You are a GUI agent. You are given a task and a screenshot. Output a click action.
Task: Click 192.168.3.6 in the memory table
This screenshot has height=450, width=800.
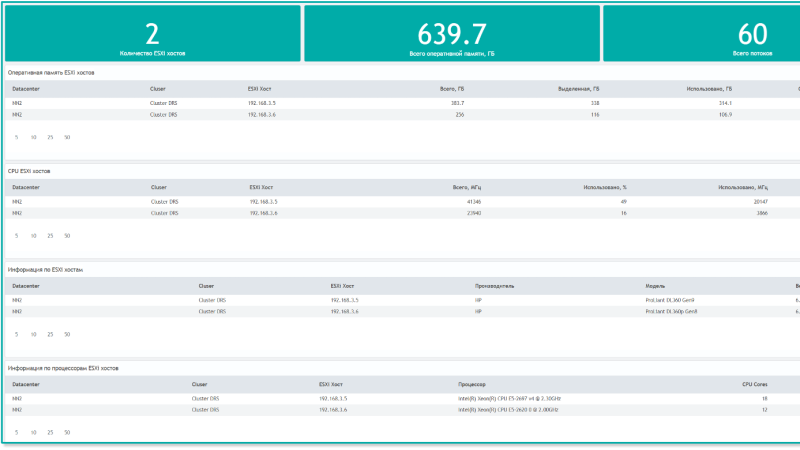[x=262, y=115]
